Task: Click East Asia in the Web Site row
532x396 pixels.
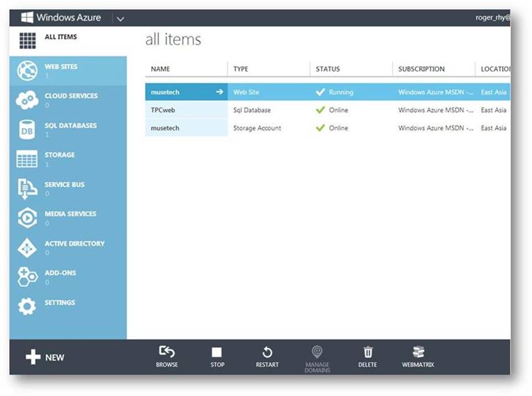Action: (493, 92)
